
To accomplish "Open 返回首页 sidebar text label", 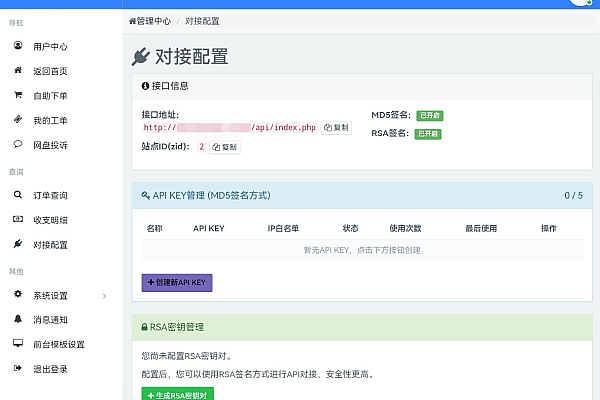I will (50, 71).
